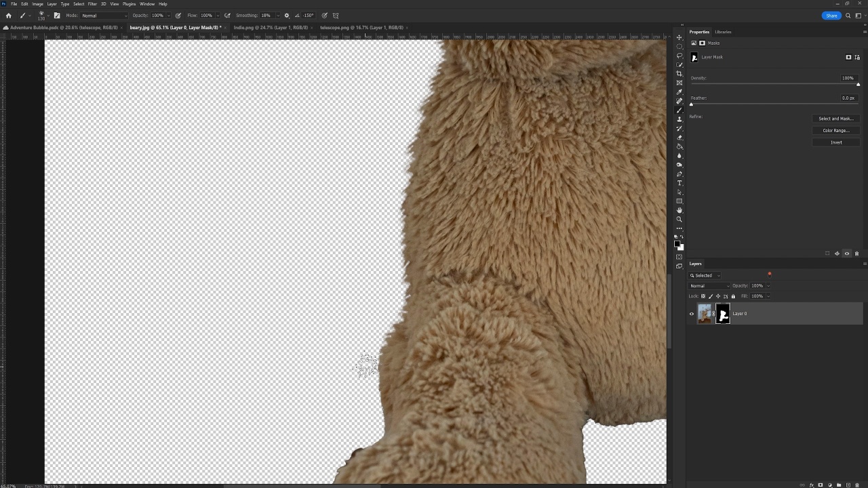Viewport: 868px width, 488px height.
Task: Select the Layer 0 mask thumbnail
Action: (x=723, y=314)
